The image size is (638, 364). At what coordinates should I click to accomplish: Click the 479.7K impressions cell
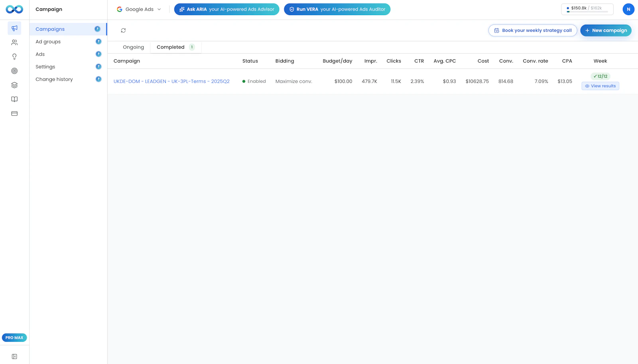370,81
